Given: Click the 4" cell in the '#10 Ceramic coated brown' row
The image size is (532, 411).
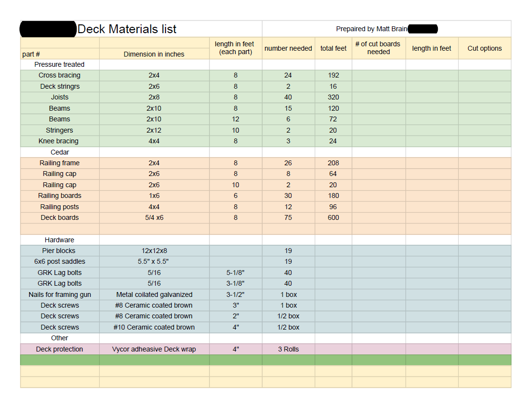Looking at the screenshot, I should click(x=236, y=327).
